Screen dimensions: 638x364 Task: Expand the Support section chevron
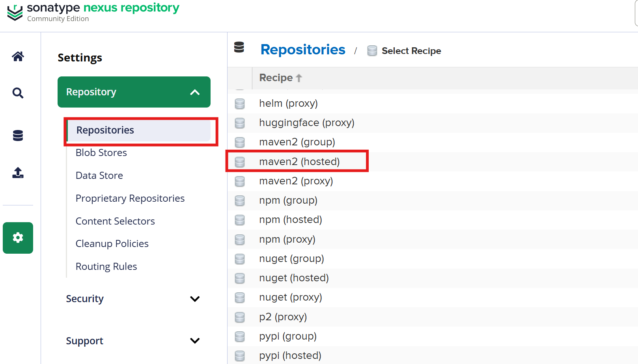(x=195, y=341)
